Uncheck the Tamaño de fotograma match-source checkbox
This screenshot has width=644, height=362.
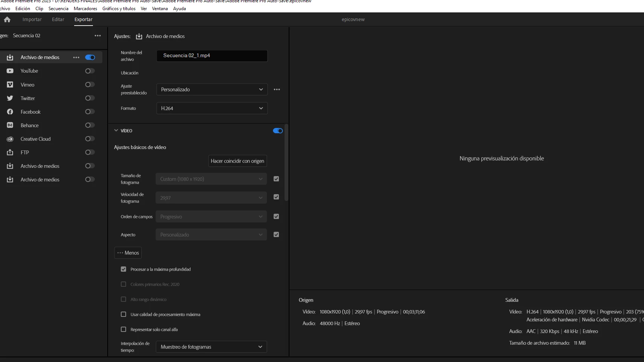click(276, 179)
